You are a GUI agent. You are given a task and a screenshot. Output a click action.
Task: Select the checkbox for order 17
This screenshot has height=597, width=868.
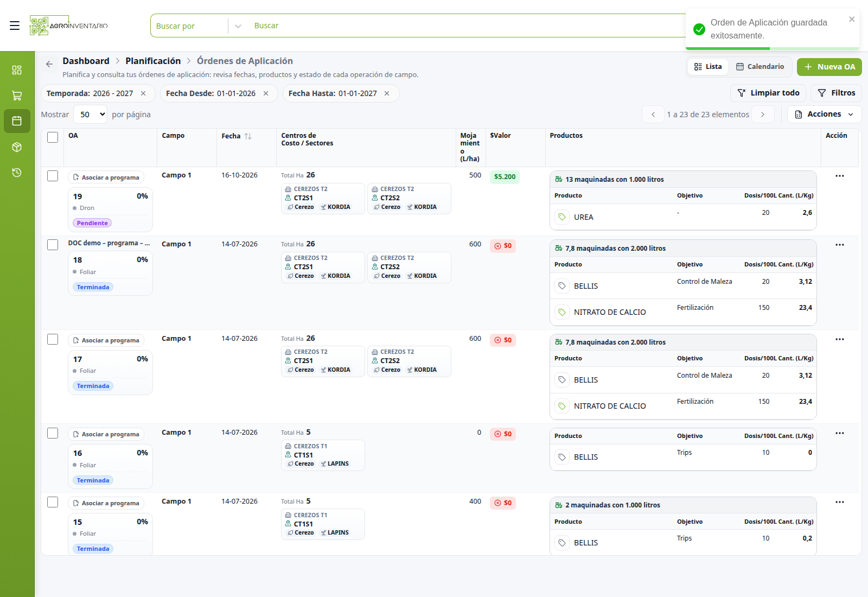tap(53, 339)
